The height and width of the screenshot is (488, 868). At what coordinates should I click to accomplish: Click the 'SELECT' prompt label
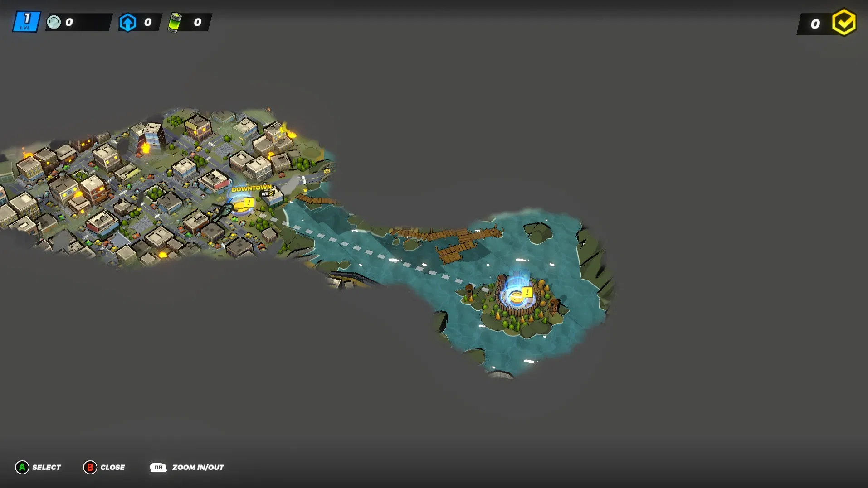[46, 467]
